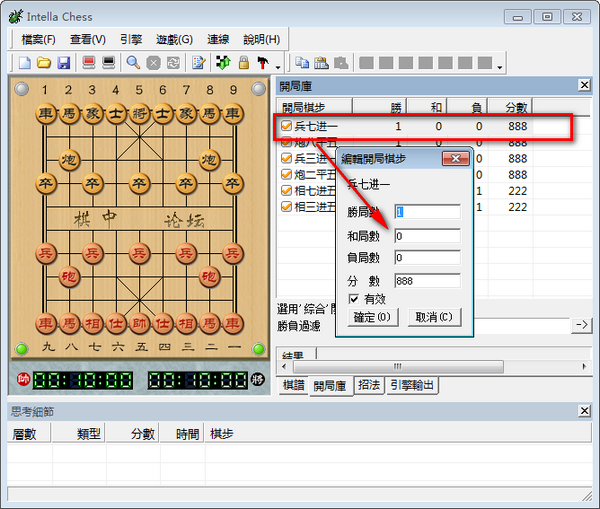Expand the toolbar overflow arrow at far right
600x509 pixels.
[500, 66]
